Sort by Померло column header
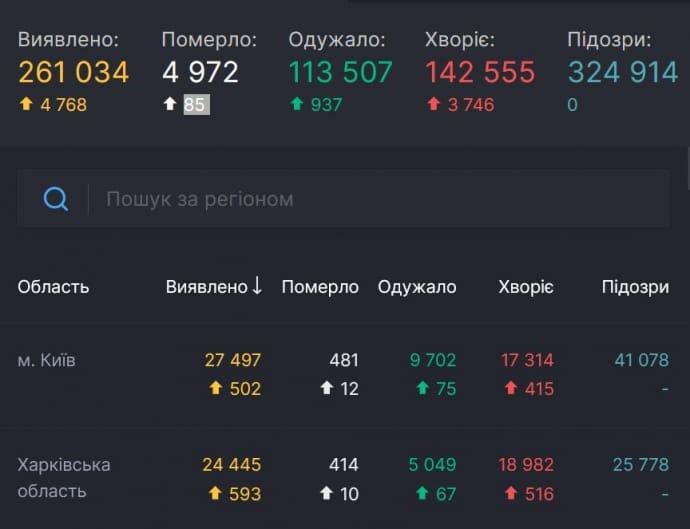The width and height of the screenshot is (690, 529). [x=320, y=287]
